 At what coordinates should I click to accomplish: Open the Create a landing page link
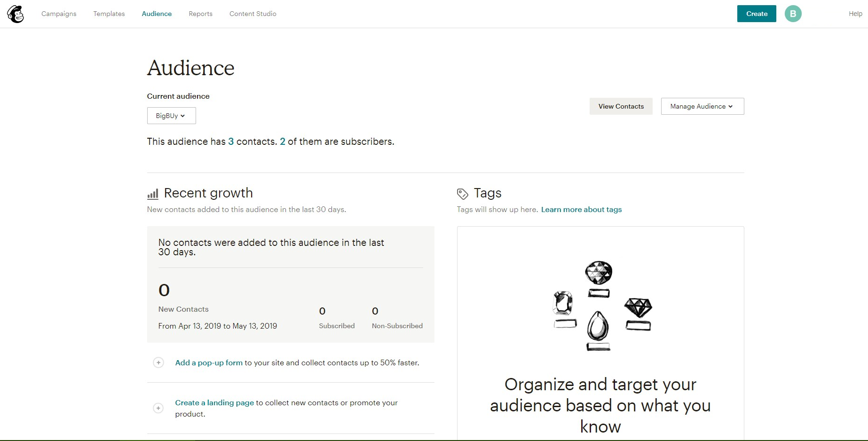[214, 402]
